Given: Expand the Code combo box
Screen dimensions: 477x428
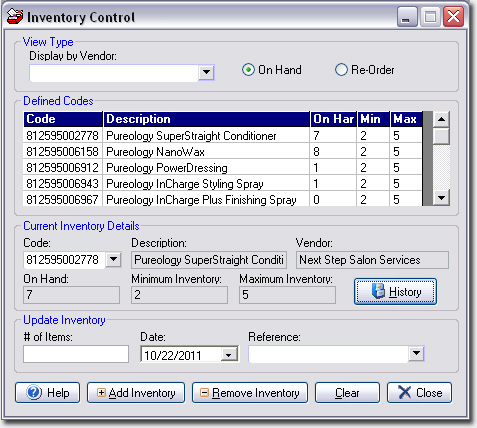Looking at the screenshot, I should coord(113,259).
